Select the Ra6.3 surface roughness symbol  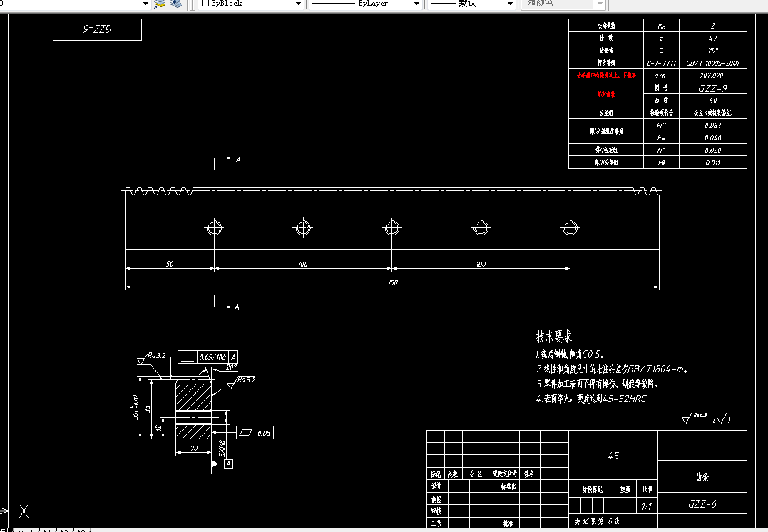click(x=697, y=417)
